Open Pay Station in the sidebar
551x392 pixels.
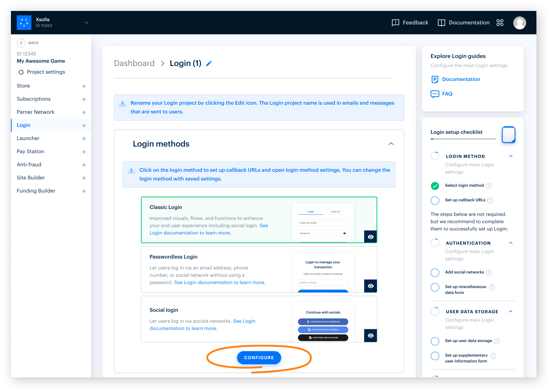pos(30,151)
